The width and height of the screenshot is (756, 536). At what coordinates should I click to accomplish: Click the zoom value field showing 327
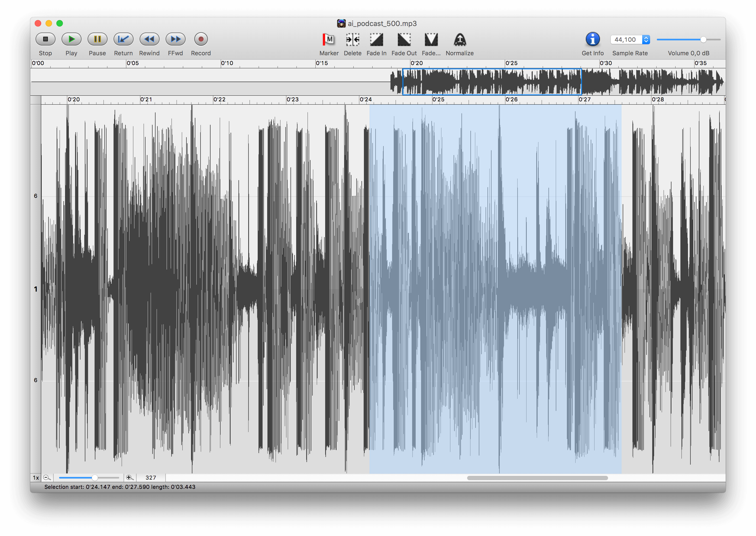coord(151,477)
